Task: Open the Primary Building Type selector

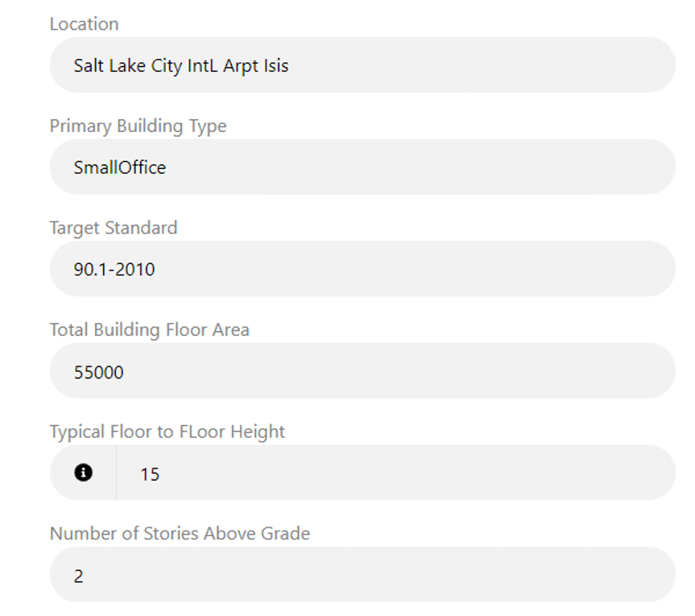Action: 362,167
